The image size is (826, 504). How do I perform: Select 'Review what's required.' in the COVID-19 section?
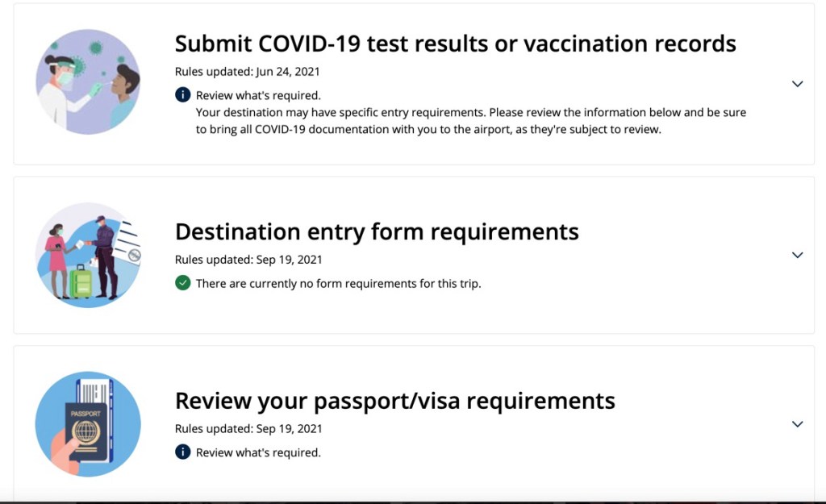click(x=258, y=96)
